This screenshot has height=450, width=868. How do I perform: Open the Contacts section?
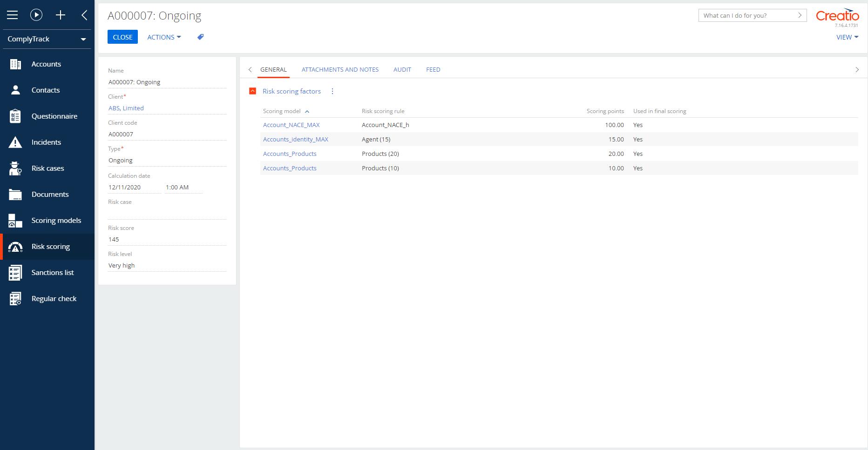46,90
